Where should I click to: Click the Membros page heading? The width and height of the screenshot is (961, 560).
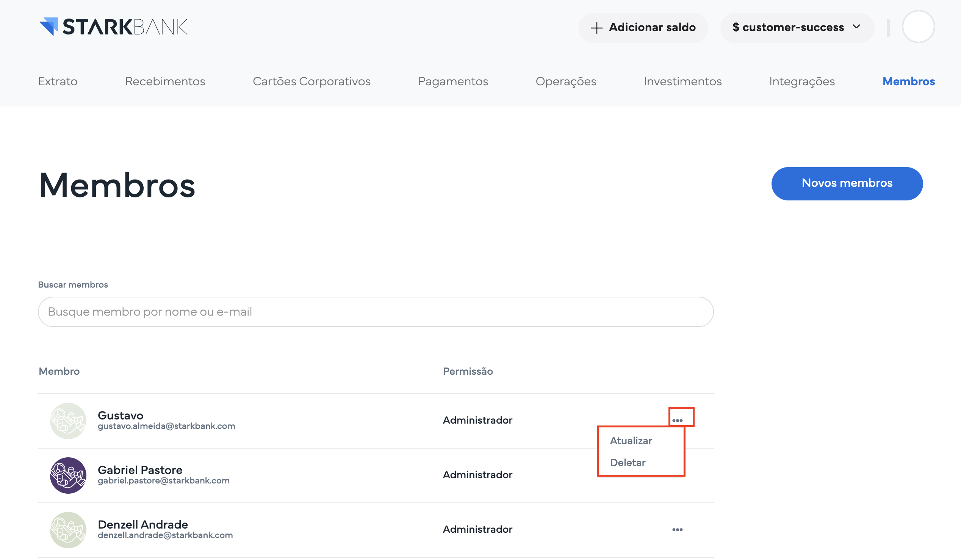pos(117,185)
